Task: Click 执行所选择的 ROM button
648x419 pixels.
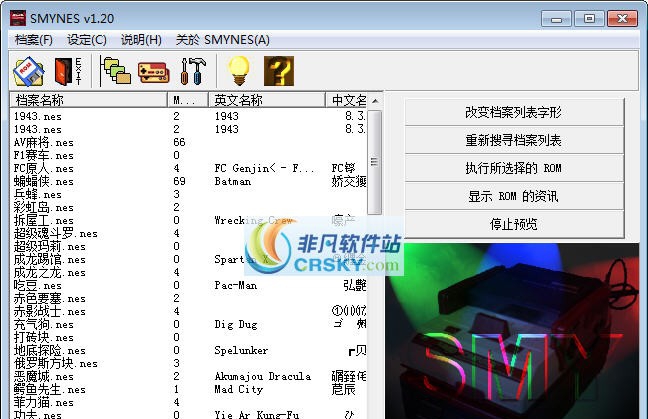Action: coord(514,168)
